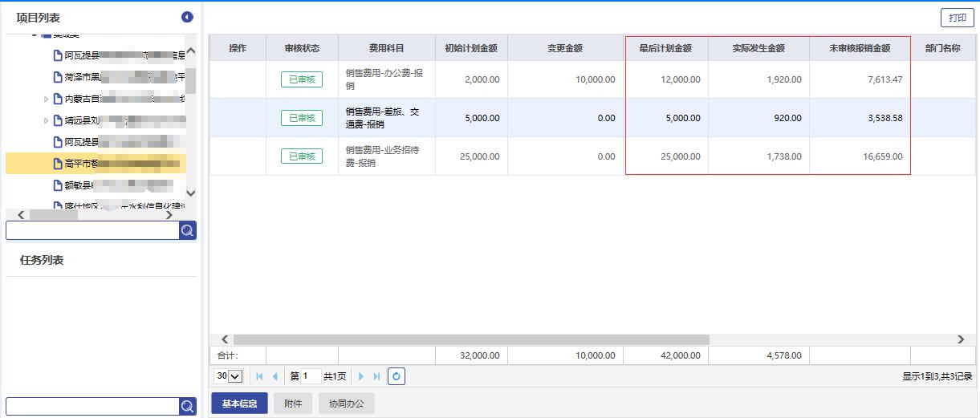Refresh the table using the reload icon

tap(396, 376)
